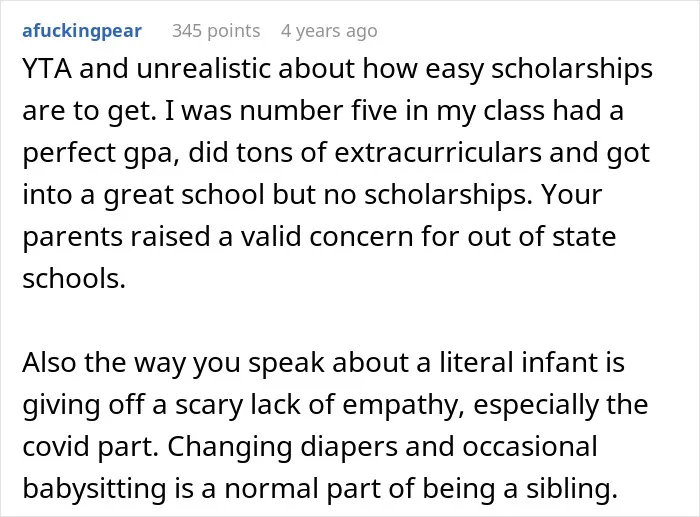700x517 pixels.
Task: Click the word sibling ending the comment
Action: (571, 489)
